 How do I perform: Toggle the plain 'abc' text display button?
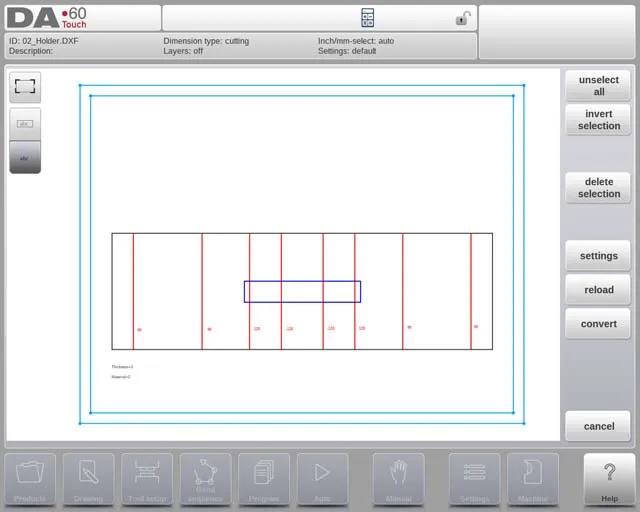pos(25,157)
